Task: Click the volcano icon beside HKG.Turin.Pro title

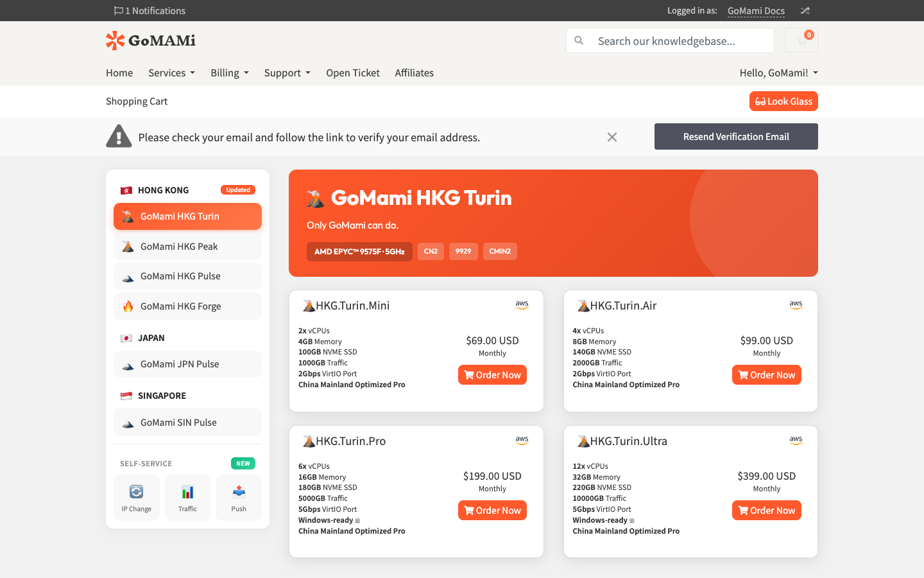Action: coord(309,441)
